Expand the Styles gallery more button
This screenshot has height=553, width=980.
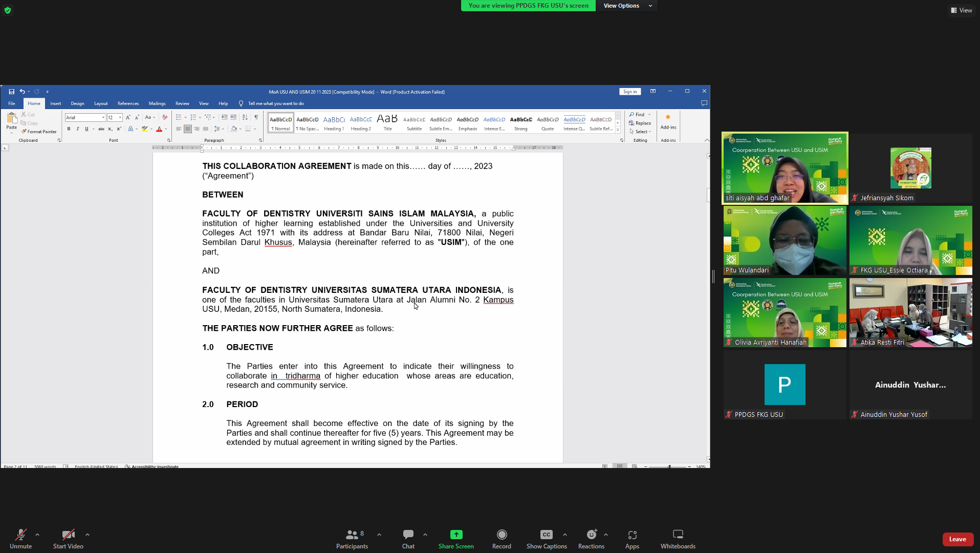tap(618, 131)
